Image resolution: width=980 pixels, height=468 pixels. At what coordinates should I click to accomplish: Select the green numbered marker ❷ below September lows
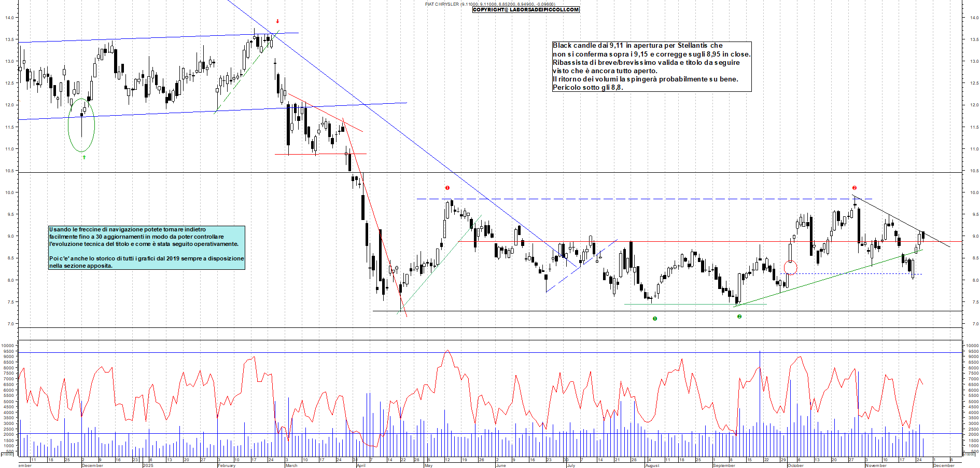pos(739,315)
